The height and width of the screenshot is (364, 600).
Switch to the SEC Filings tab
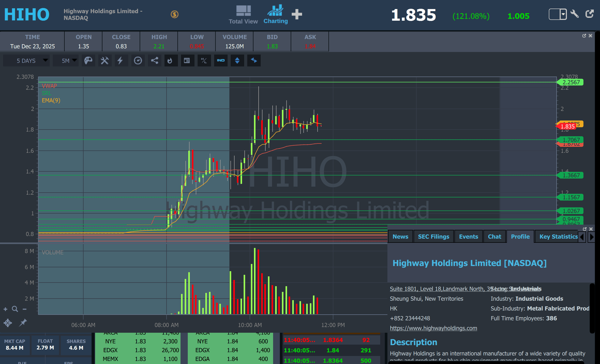pos(433,237)
